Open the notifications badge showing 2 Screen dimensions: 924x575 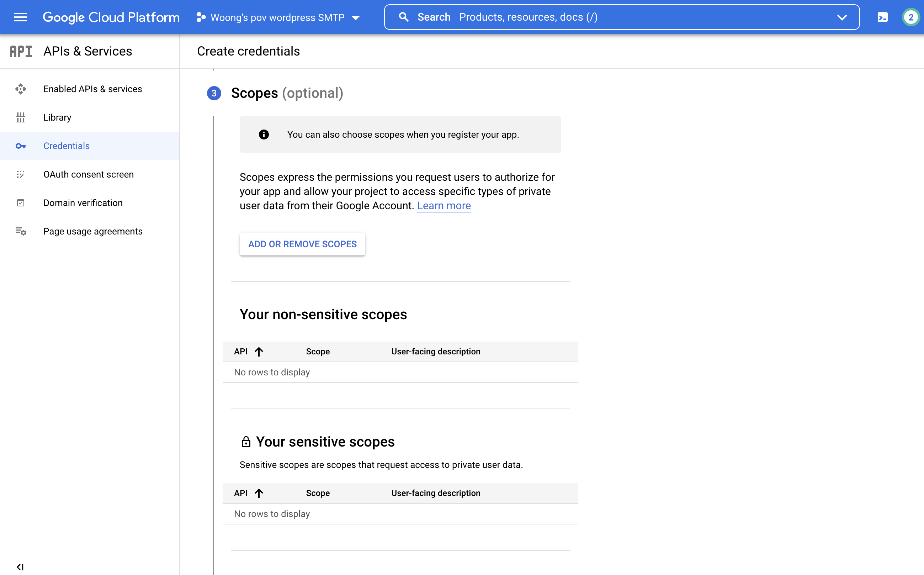tap(910, 17)
